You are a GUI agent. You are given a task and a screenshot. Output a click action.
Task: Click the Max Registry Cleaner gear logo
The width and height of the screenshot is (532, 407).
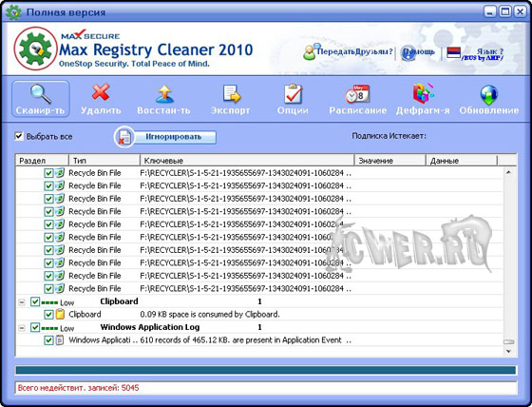click(x=35, y=48)
